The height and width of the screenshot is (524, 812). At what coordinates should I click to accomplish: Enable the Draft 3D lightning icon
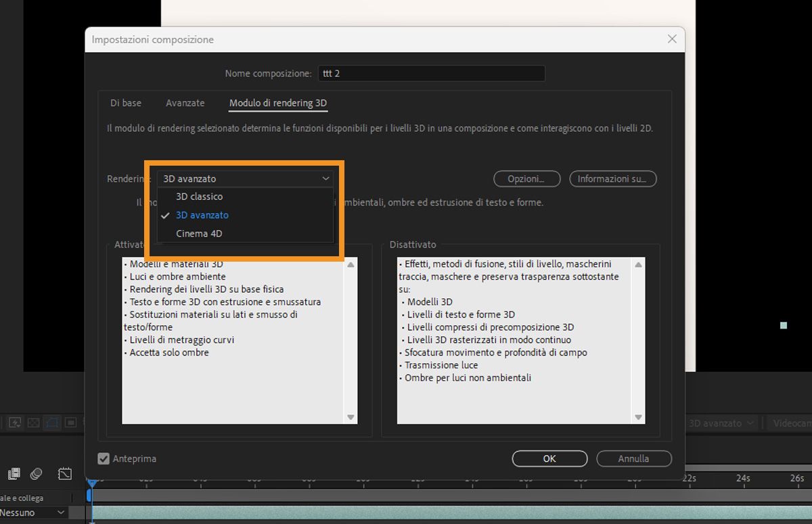[x=15, y=422]
